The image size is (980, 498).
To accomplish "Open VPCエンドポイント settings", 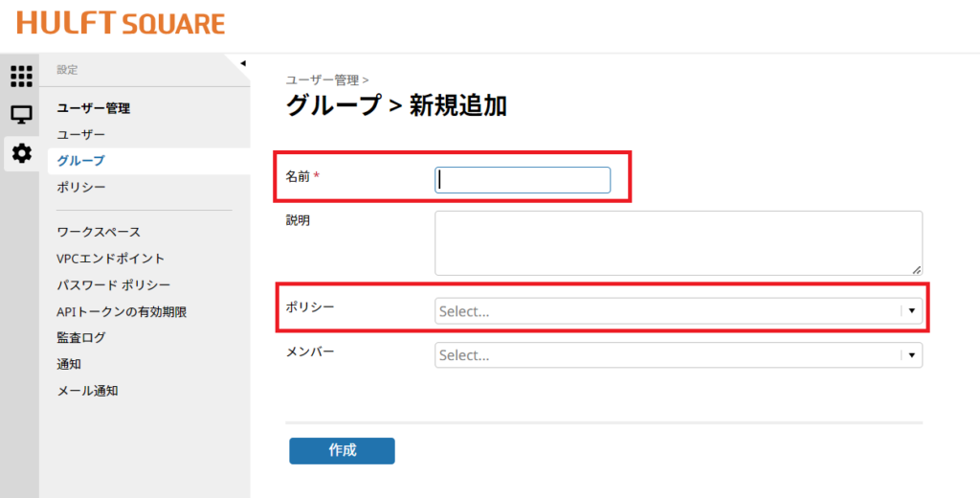I will point(111,259).
